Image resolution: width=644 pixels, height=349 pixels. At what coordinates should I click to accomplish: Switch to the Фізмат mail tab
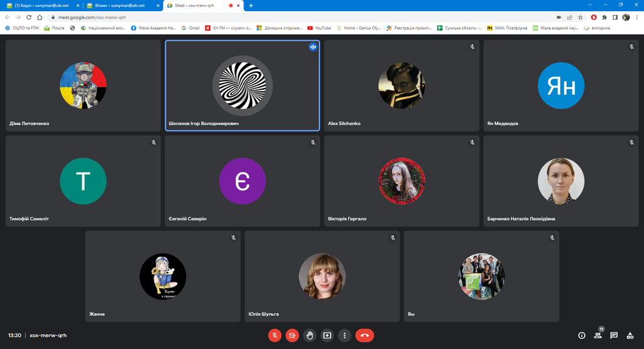coord(119,6)
